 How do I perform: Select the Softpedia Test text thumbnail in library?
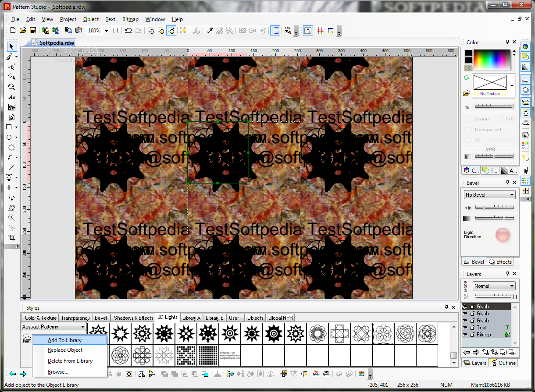[x=230, y=355]
